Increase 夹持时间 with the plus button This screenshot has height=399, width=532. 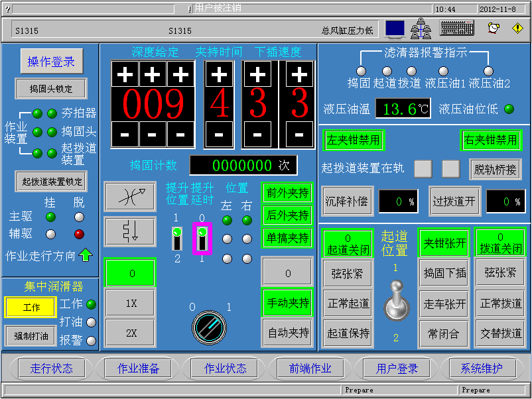pyautogui.click(x=219, y=75)
